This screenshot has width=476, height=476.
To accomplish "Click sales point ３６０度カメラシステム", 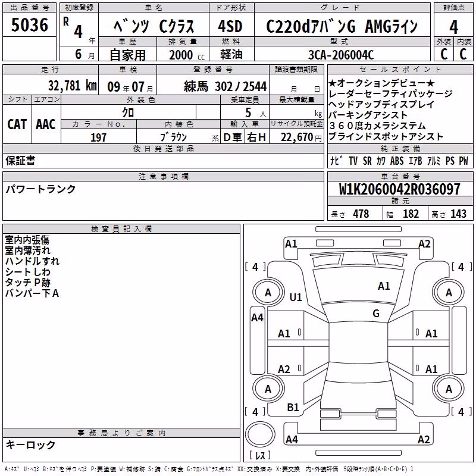I will pyautogui.click(x=377, y=126).
